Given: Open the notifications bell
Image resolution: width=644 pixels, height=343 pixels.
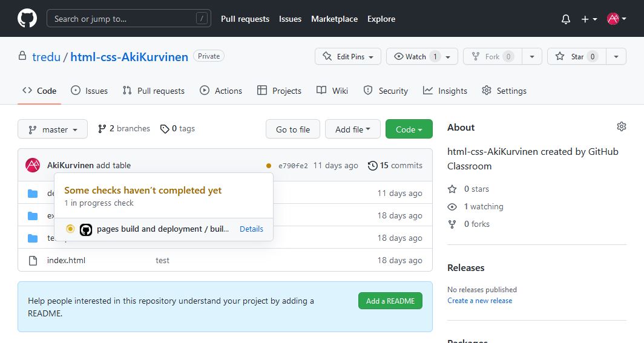Looking at the screenshot, I should [x=566, y=19].
